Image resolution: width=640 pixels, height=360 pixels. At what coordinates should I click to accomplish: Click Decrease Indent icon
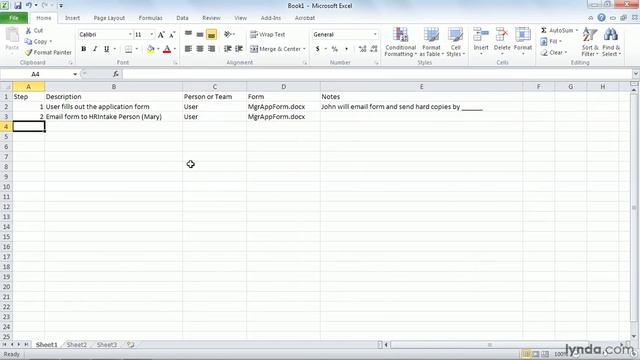pyautogui.click(x=228, y=49)
